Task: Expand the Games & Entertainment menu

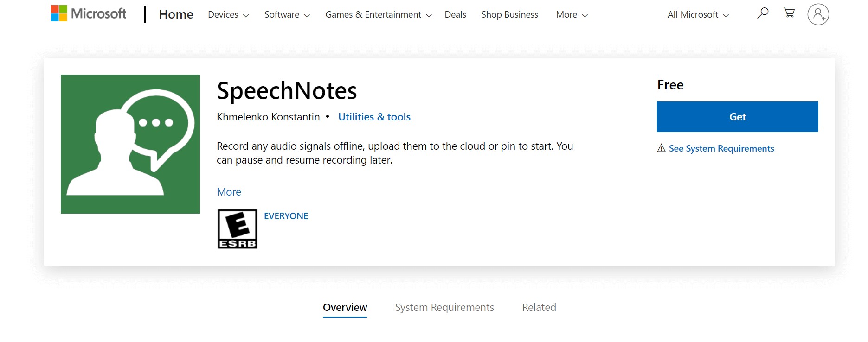Action: coord(378,15)
